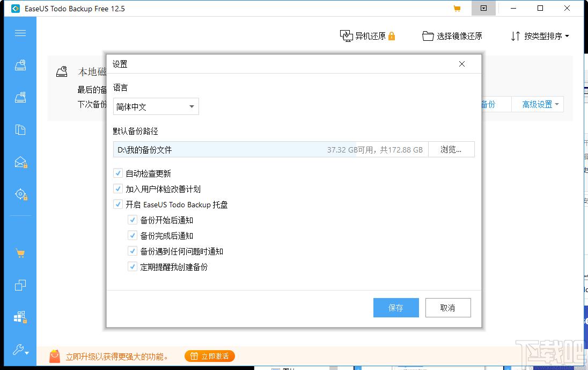This screenshot has height=370, width=588.
Task: Click the 默认备份路径 label
Action: pyautogui.click(x=135, y=132)
